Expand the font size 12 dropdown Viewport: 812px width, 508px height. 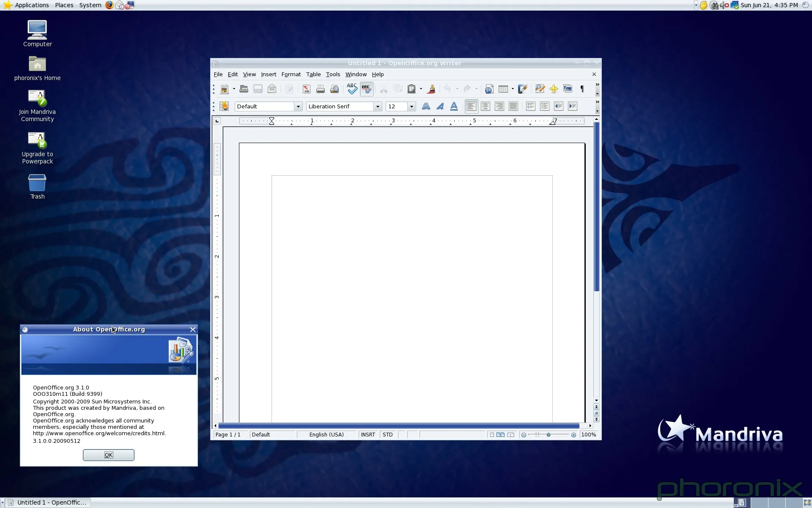pyautogui.click(x=411, y=107)
